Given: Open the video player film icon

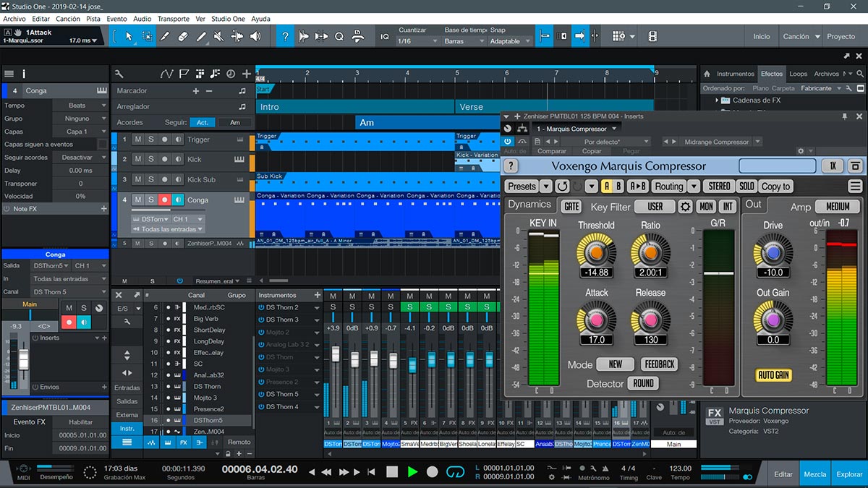Looking at the screenshot, I should pyautogui.click(x=652, y=36).
